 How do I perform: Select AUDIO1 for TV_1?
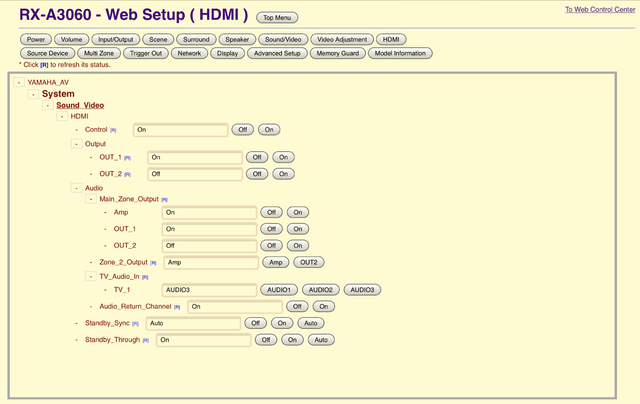[x=279, y=290]
